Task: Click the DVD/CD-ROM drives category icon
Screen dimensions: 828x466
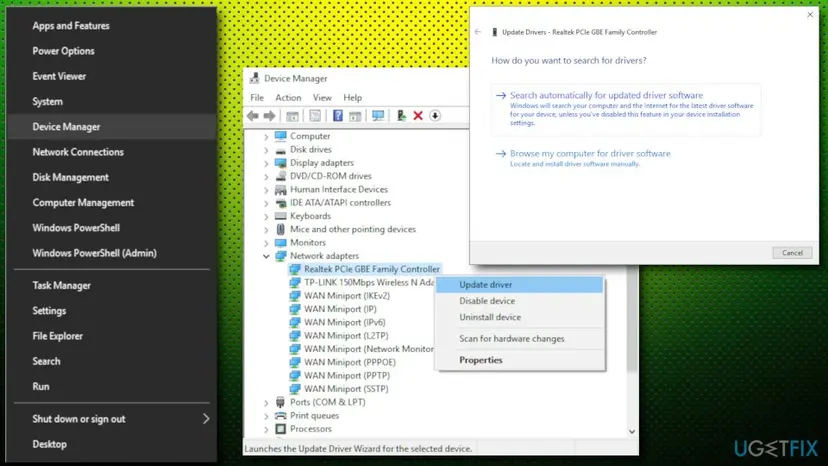Action: [x=281, y=176]
